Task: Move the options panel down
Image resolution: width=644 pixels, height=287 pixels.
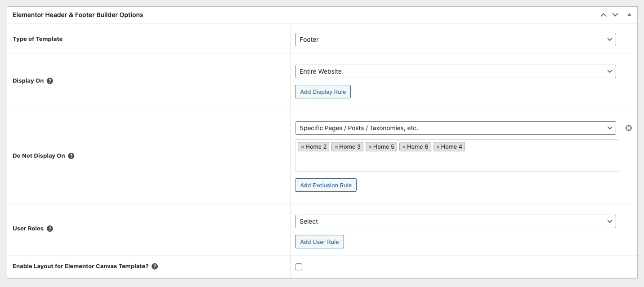Action: [x=615, y=15]
